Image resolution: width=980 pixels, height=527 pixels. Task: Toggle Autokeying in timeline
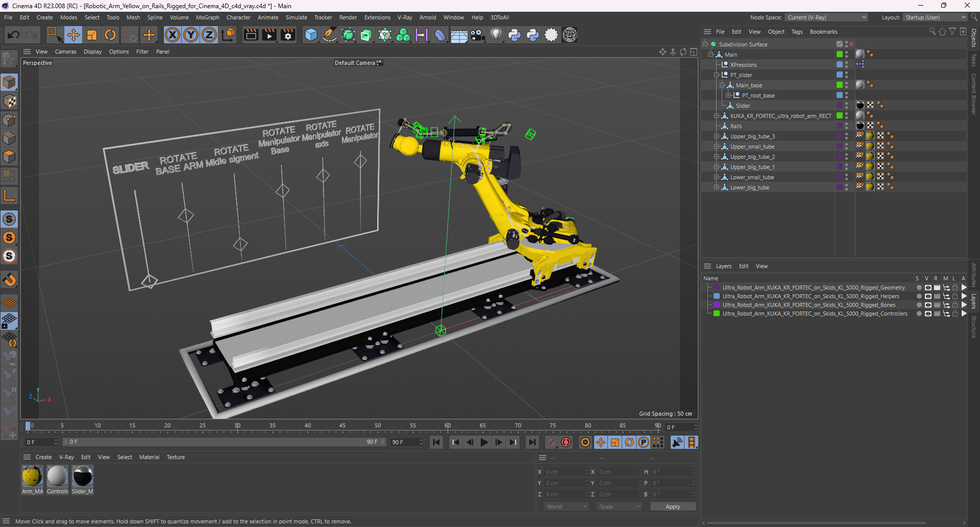click(x=566, y=442)
